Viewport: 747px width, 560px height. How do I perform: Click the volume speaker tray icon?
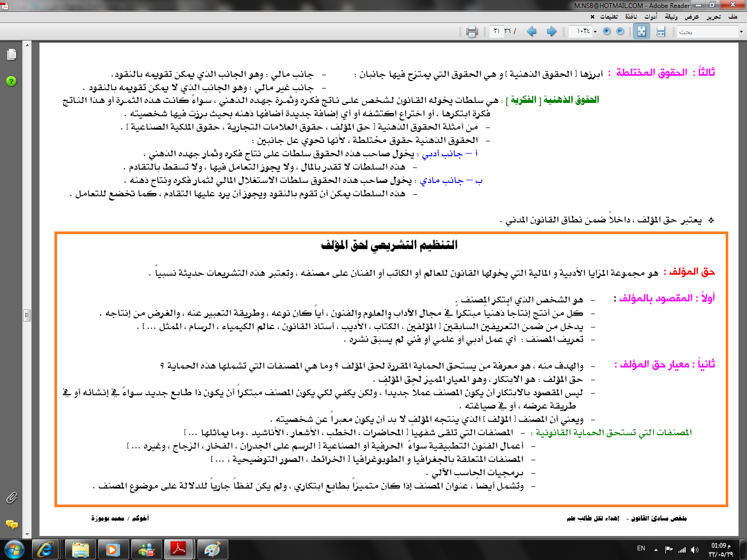[695, 549]
